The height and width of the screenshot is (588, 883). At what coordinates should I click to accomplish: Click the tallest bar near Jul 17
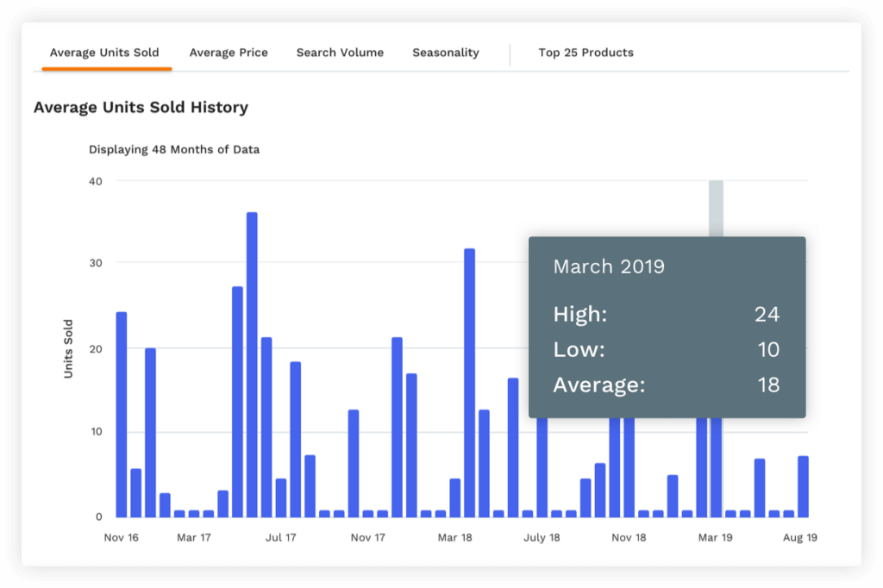click(253, 365)
